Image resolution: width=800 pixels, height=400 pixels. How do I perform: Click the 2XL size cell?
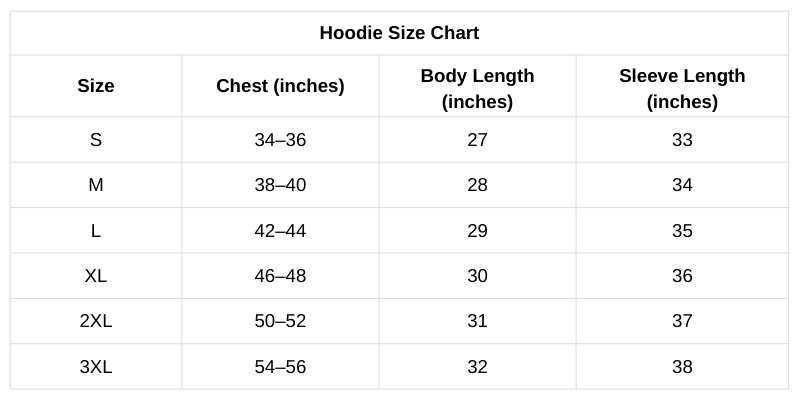coord(96,321)
